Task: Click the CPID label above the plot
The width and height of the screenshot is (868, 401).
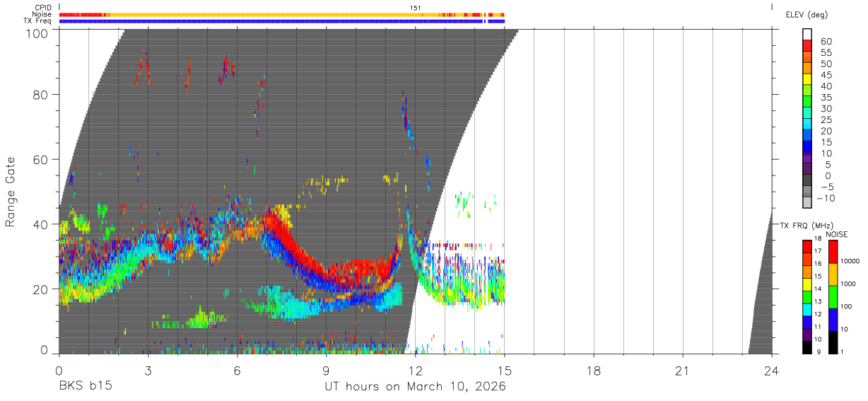Action: (43, 8)
